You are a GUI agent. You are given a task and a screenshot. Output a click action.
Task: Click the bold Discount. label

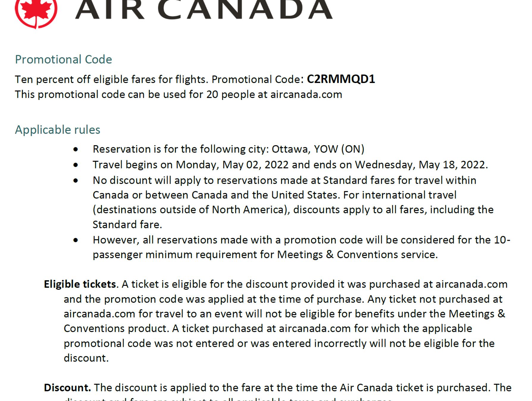pos(67,388)
